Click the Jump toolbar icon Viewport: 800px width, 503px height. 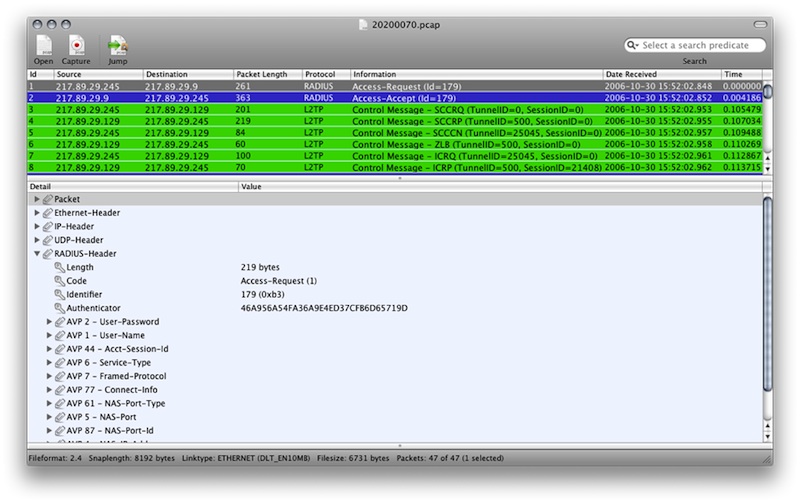click(117, 45)
